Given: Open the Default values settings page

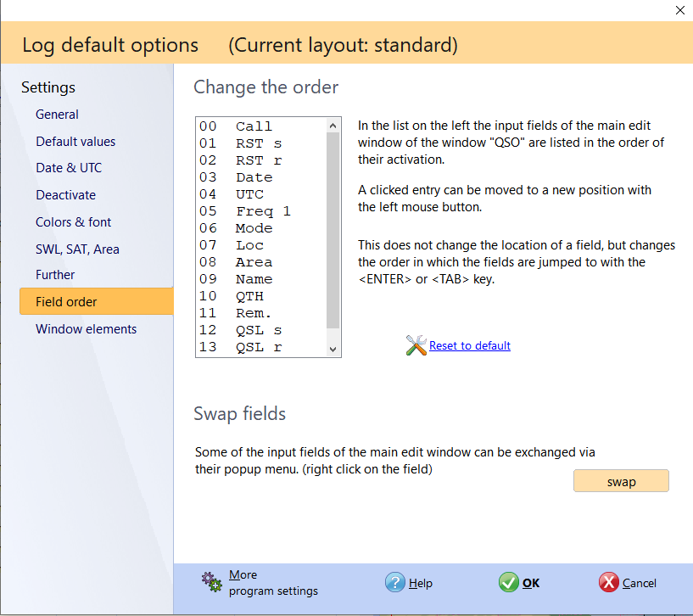Looking at the screenshot, I should [x=75, y=142].
